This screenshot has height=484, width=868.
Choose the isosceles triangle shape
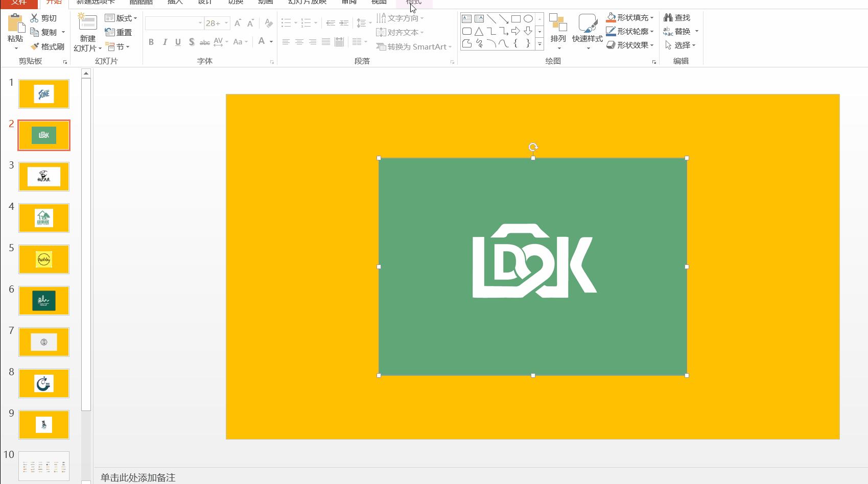coord(479,31)
